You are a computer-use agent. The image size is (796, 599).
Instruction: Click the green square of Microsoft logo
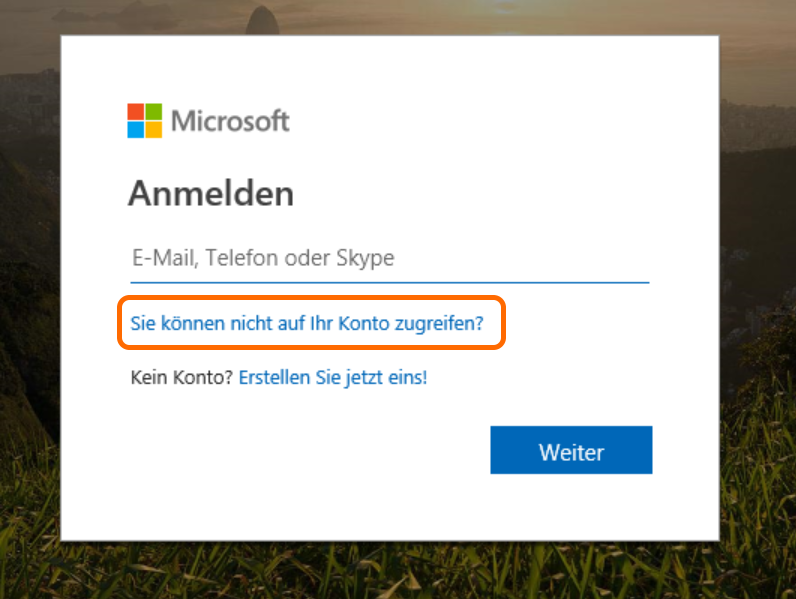click(154, 112)
